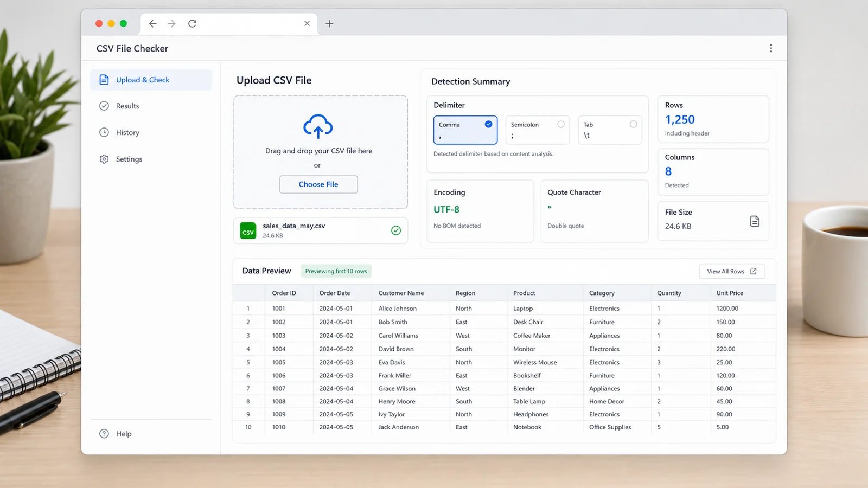Click the Alice Johnson cell
This screenshot has height=488, width=868.
coord(398,309)
